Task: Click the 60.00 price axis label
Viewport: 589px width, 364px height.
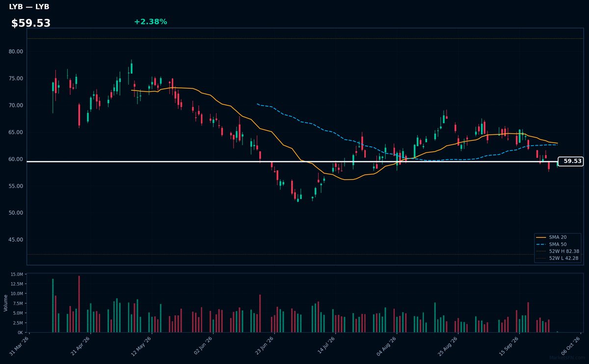Action: [16, 159]
